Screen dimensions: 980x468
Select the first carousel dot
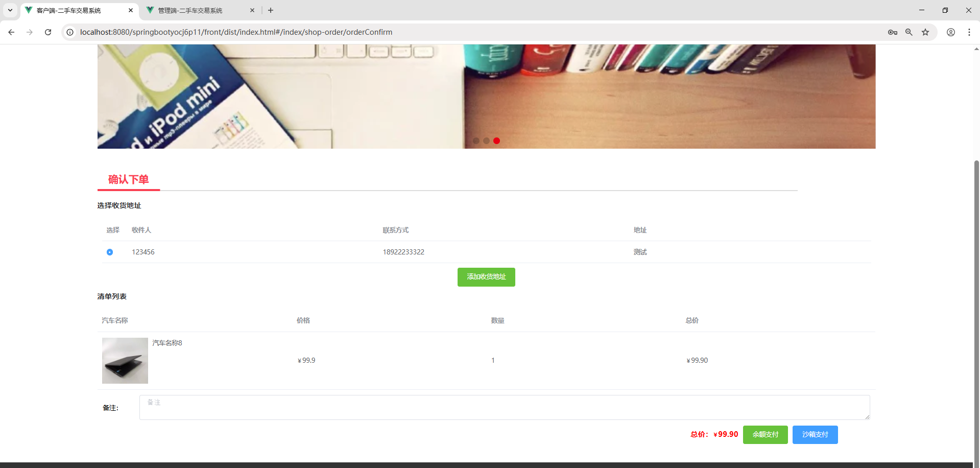[476, 141]
